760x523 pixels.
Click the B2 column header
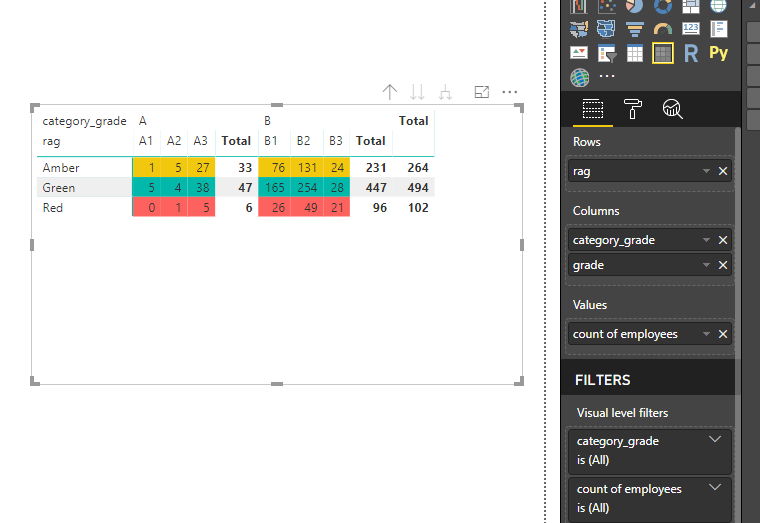[x=303, y=141]
